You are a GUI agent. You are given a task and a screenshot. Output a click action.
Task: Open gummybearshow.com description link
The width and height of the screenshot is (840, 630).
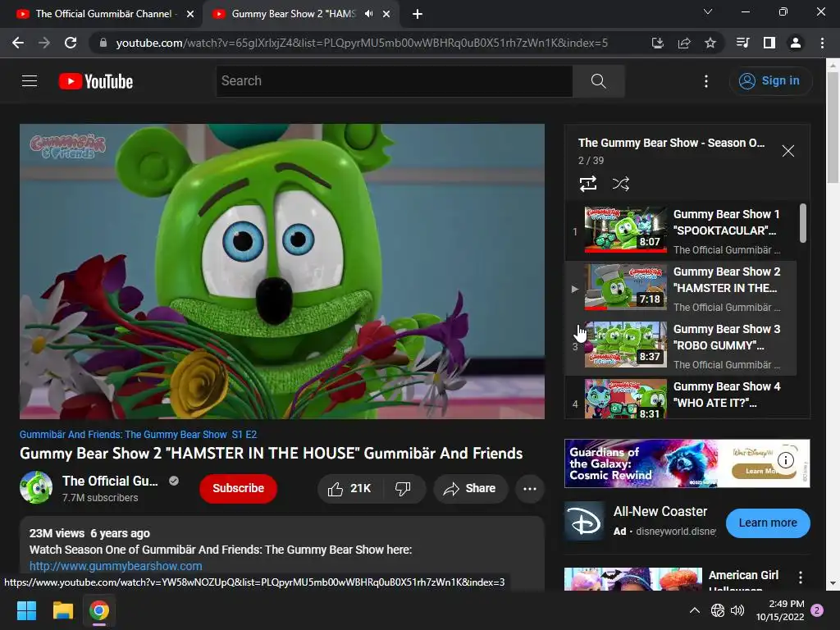tap(116, 566)
